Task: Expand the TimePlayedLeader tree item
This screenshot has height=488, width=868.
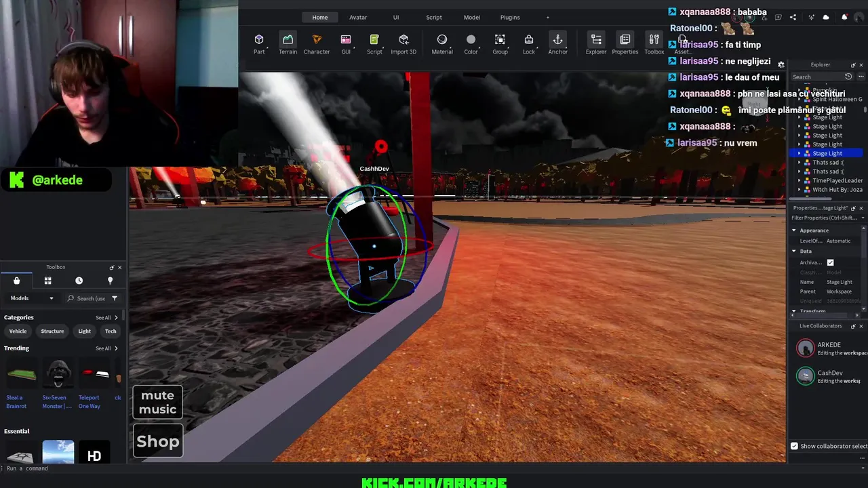Action: coord(800,180)
